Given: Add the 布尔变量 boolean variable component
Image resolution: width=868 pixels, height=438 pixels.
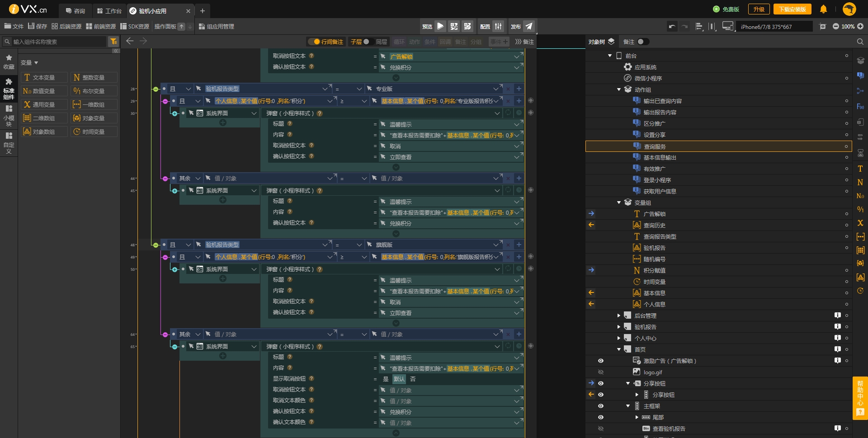Looking at the screenshot, I should coord(94,91).
